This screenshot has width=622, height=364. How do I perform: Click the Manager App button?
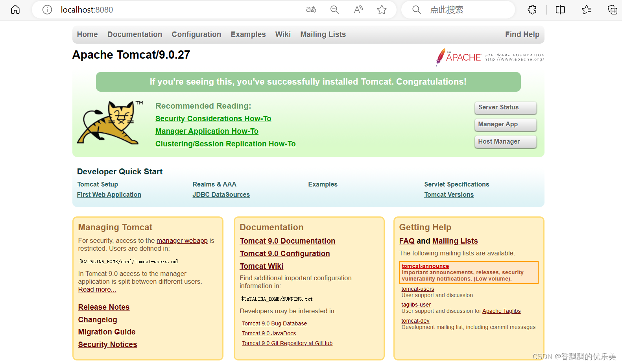pos(506,124)
